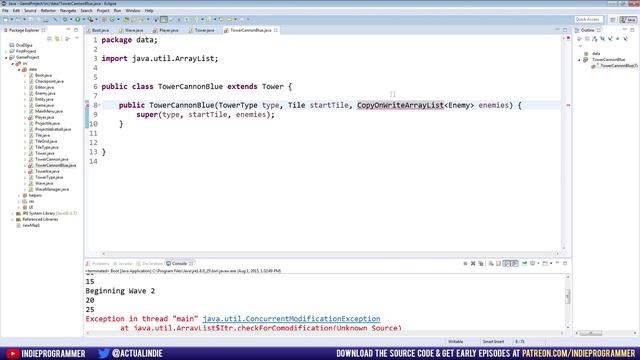Select TowerCannonBlue class in Outline
The width and height of the screenshot is (640, 360).
(x=608, y=60)
